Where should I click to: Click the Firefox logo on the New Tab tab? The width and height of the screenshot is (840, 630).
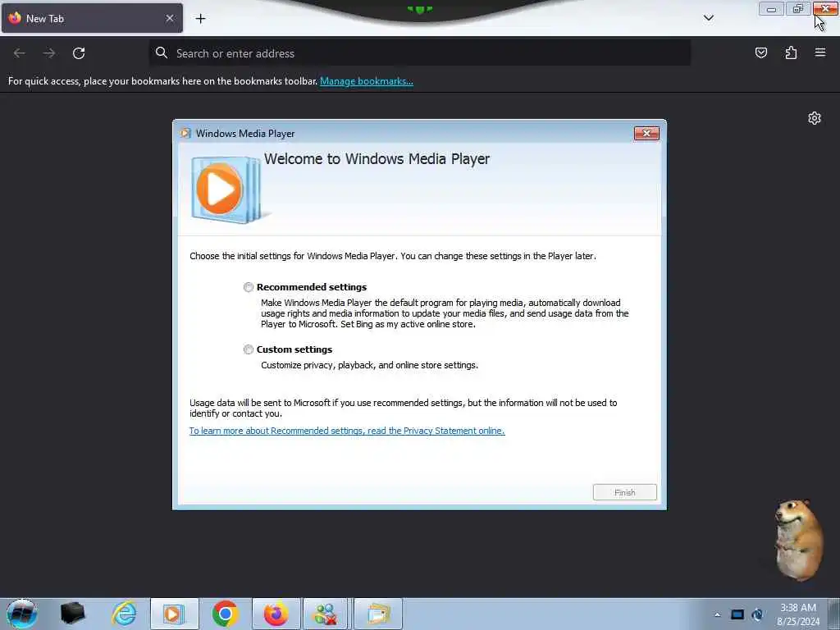(15, 18)
